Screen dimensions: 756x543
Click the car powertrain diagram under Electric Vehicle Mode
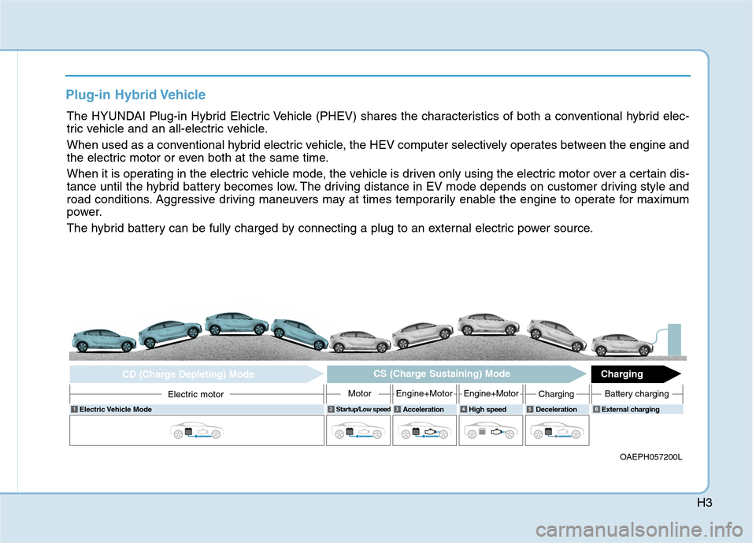[x=197, y=430]
